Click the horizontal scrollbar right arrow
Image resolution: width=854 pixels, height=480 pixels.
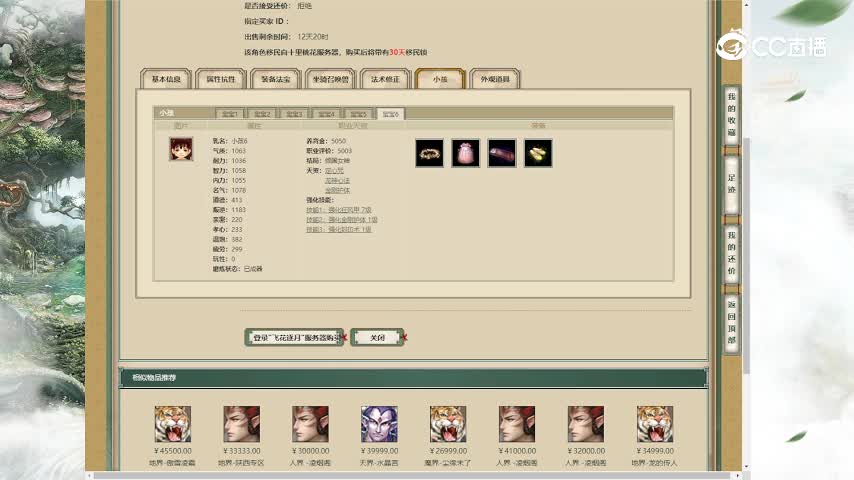point(739,476)
